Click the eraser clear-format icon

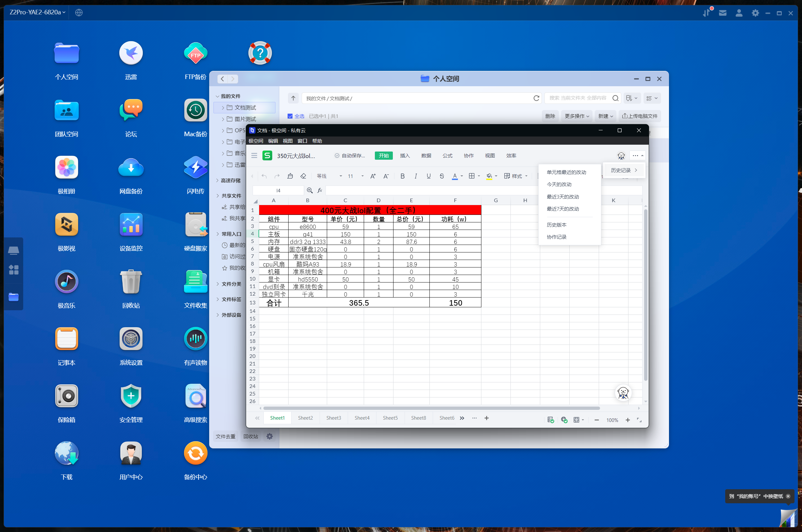(303, 176)
